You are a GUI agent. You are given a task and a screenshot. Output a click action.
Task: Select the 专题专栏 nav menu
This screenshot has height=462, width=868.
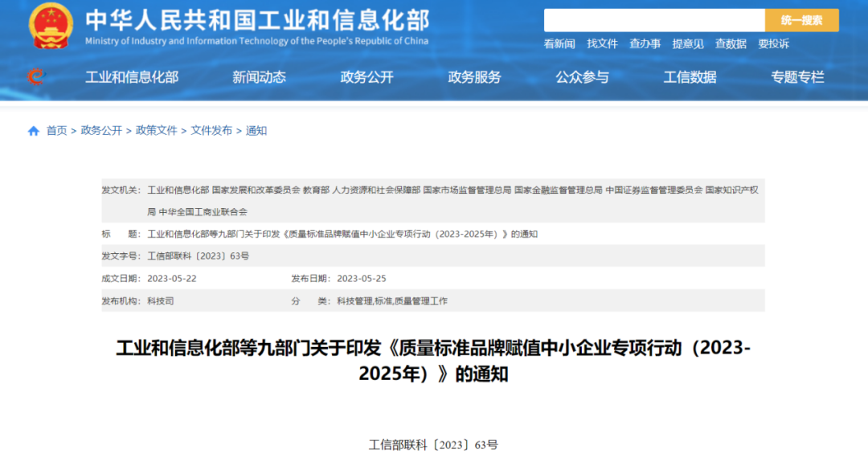(x=797, y=77)
